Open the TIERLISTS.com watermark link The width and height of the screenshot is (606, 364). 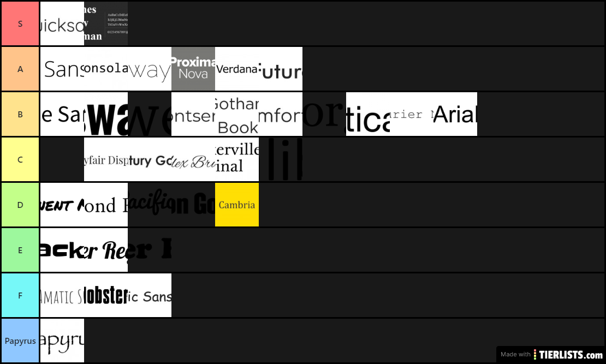pyautogui.click(x=551, y=354)
